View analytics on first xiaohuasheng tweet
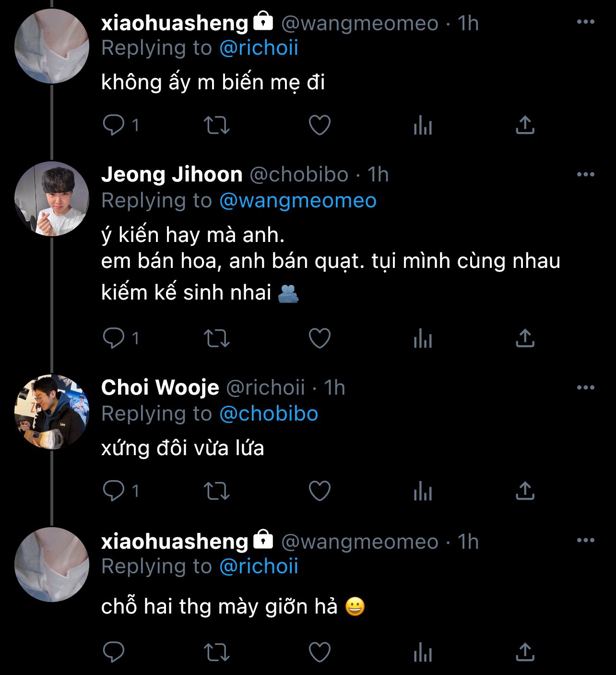Viewport: 616px width, 675px height. (x=423, y=125)
